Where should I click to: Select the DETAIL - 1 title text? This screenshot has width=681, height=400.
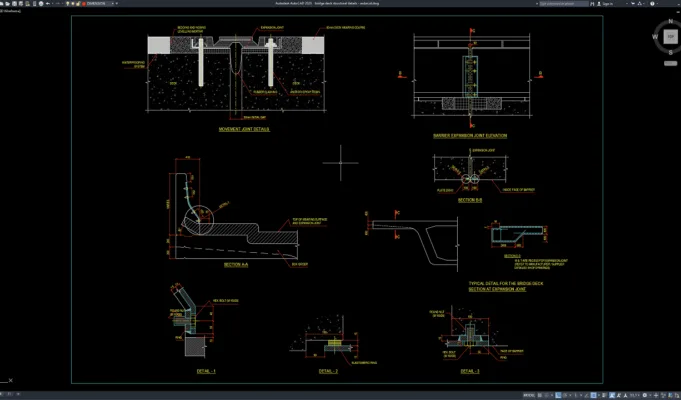[206, 371]
